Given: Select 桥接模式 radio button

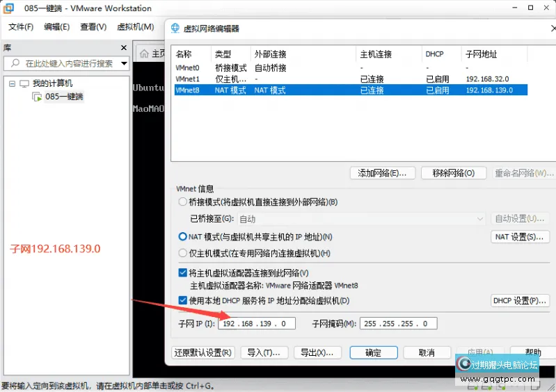Looking at the screenshot, I should [182, 202].
